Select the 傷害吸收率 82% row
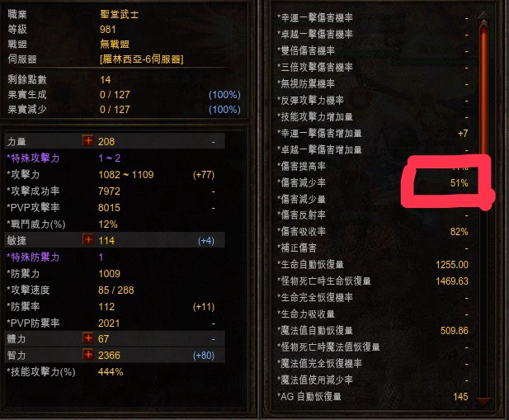The image size is (509, 420). tap(373, 231)
